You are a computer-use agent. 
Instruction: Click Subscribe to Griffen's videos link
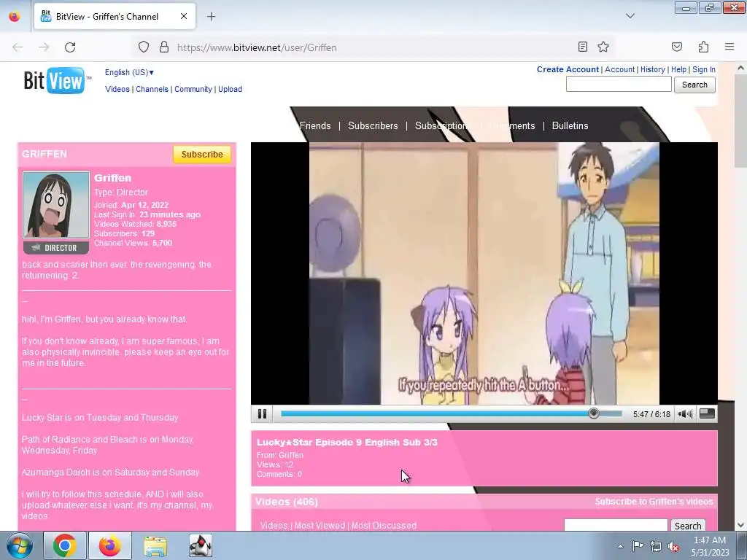point(654,502)
